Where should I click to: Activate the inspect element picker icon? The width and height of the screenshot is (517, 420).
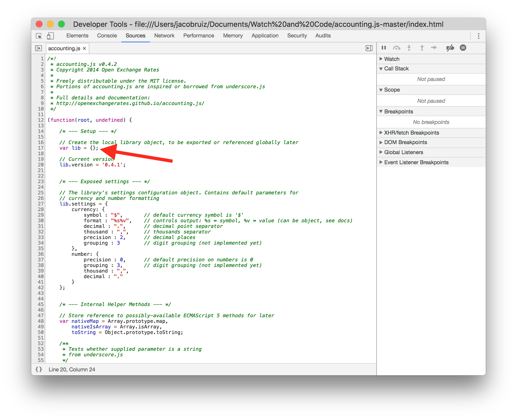click(39, 36)
